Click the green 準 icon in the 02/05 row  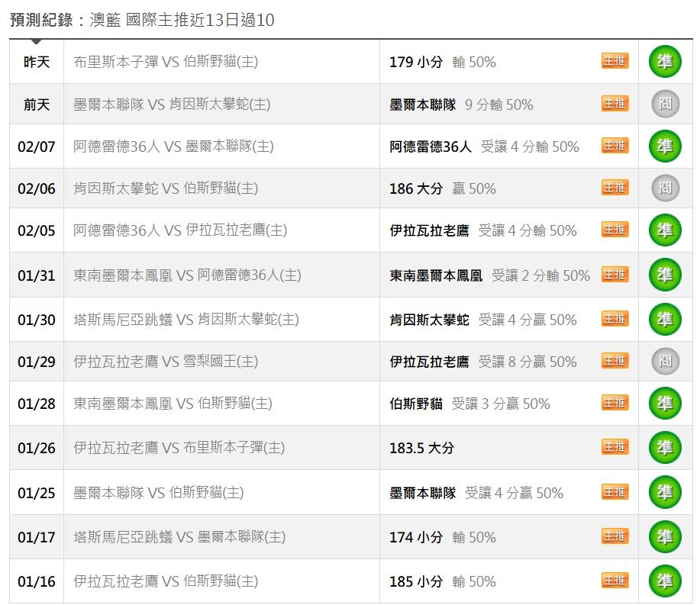click(x=665, y=230)
